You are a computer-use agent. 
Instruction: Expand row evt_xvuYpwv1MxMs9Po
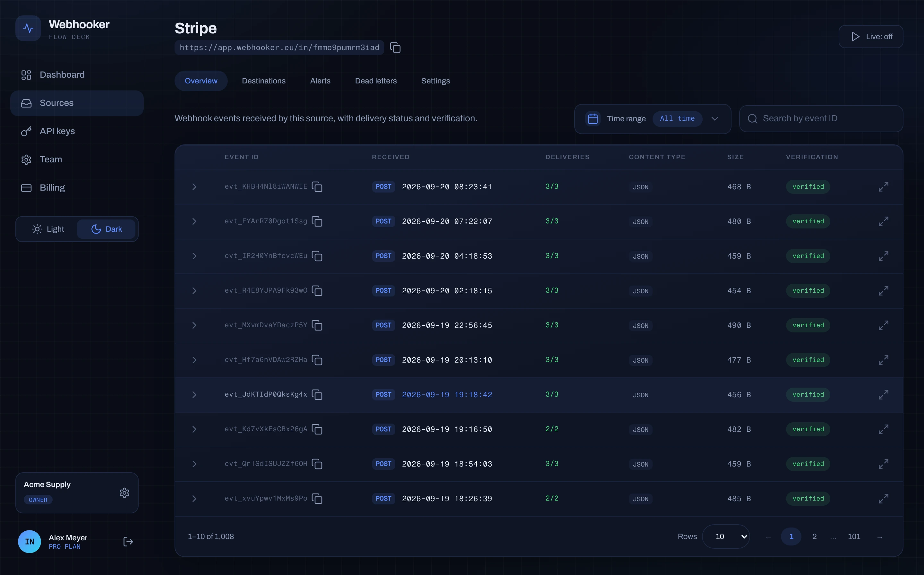[x=194, y=499]
